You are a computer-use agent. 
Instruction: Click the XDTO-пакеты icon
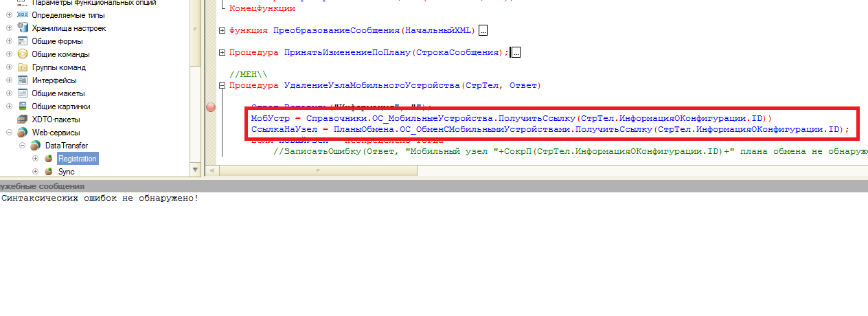click(23, 120)
